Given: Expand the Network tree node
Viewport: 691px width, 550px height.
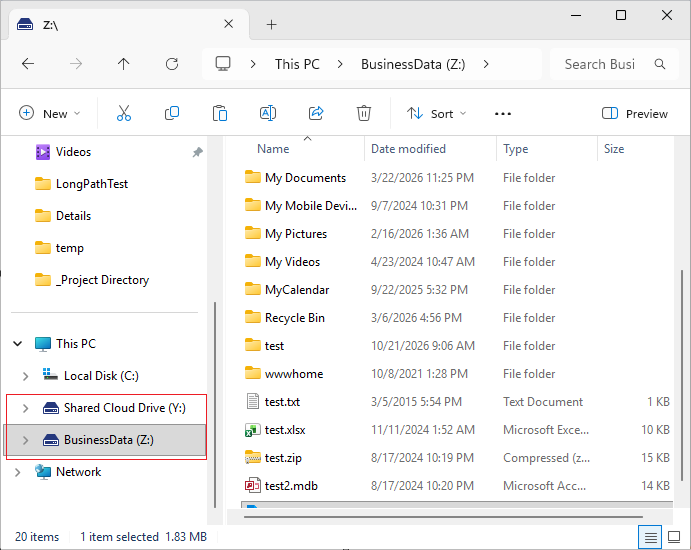Looking at the screenshot, I should click(18, 472).
